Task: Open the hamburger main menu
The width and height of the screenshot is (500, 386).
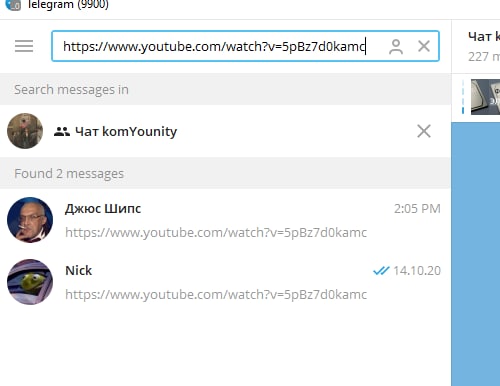Action: point(24,46)
